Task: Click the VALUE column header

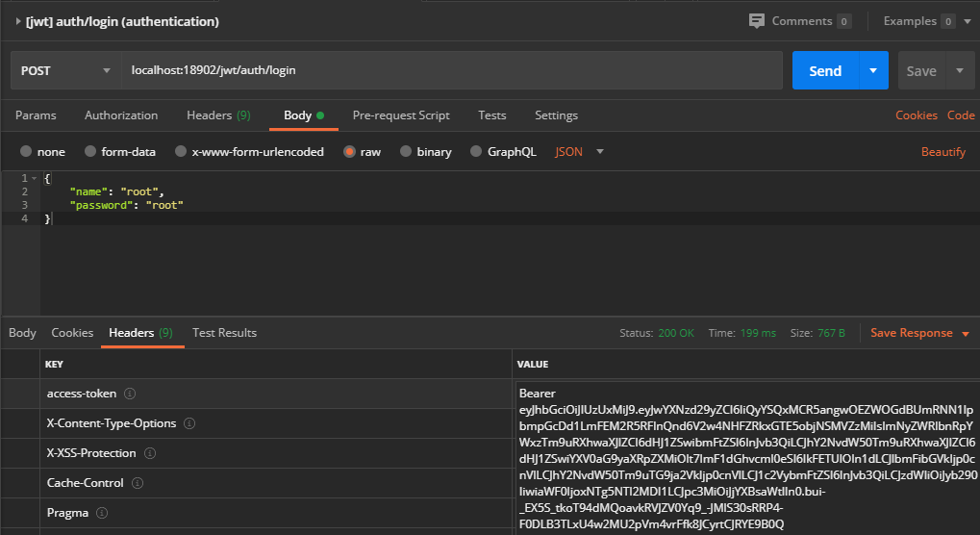Action: [x=533, y=365]
